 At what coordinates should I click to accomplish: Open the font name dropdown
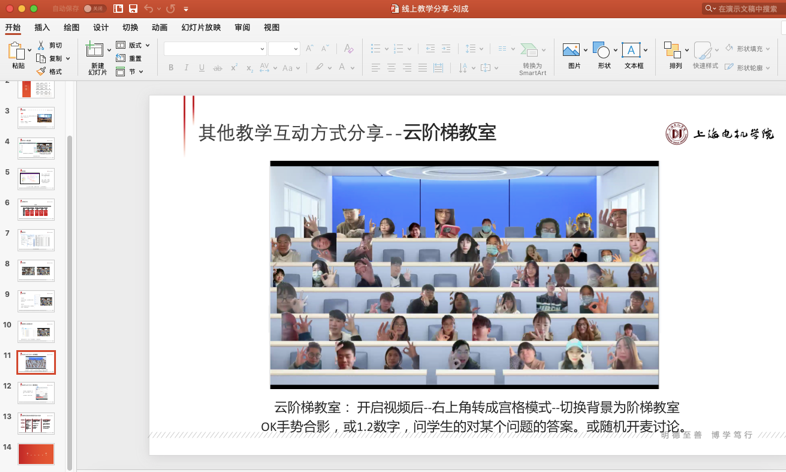coord(262,49)
